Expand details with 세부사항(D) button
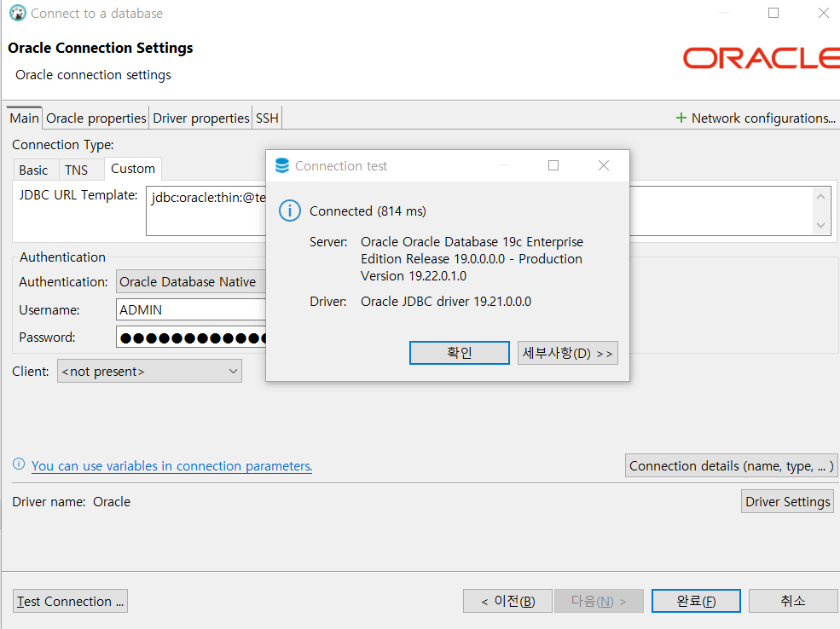840x629 pixels. pos(568,354)
